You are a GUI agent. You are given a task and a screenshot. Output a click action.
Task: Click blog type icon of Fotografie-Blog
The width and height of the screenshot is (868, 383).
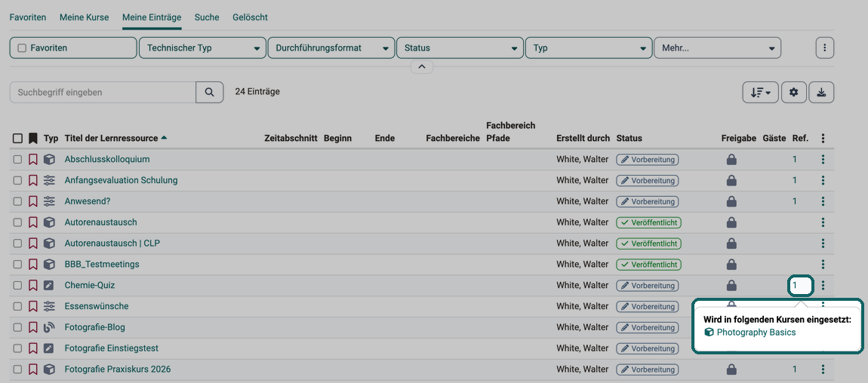point(49,328)
